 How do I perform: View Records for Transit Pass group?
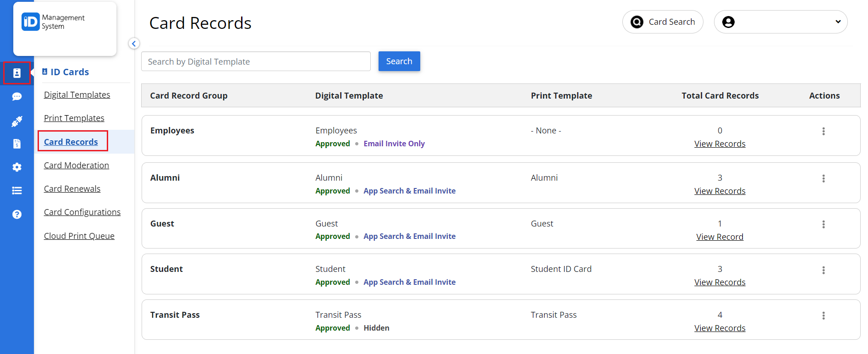[720, 328]
